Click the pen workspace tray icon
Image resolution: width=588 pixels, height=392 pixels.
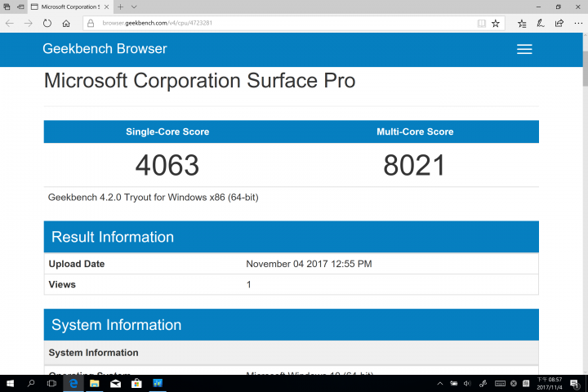[483, 383]
